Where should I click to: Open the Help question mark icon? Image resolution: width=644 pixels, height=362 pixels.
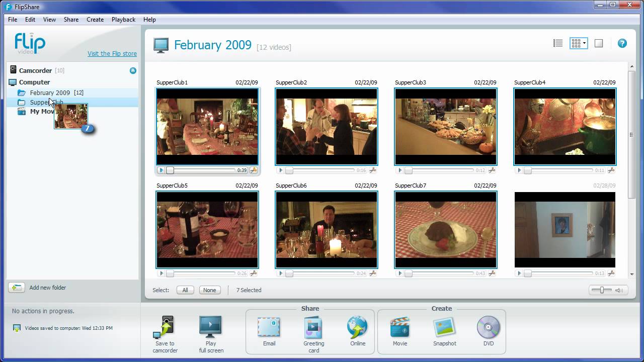coord(622,43)
